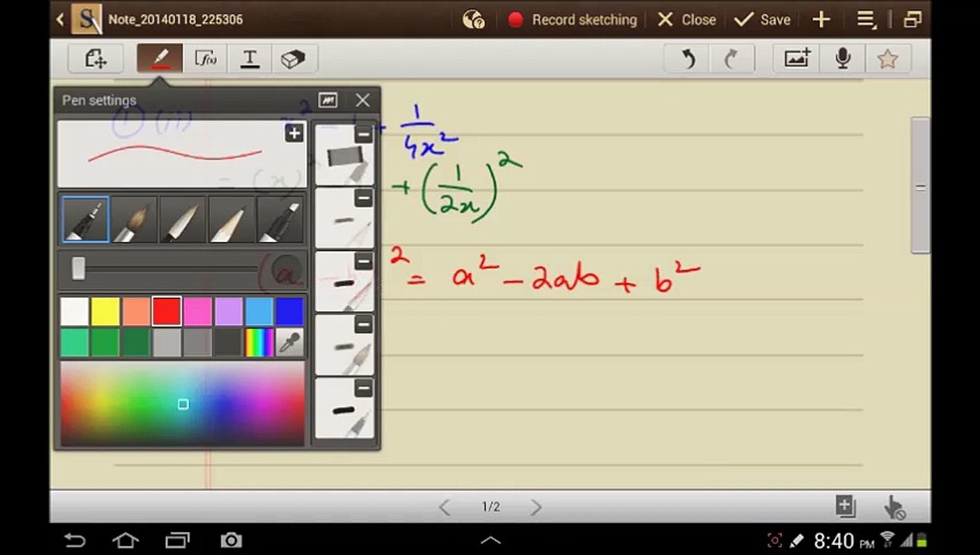Pick the red color swatch
Image resolution: width=980 pixels, height=555 pixels.
point(166,311)
